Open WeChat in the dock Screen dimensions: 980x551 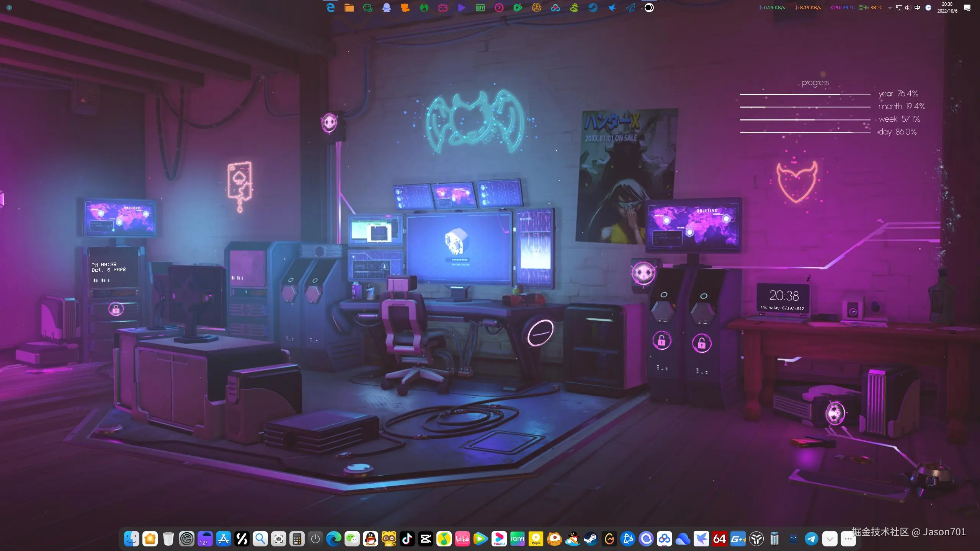point(352,539)
